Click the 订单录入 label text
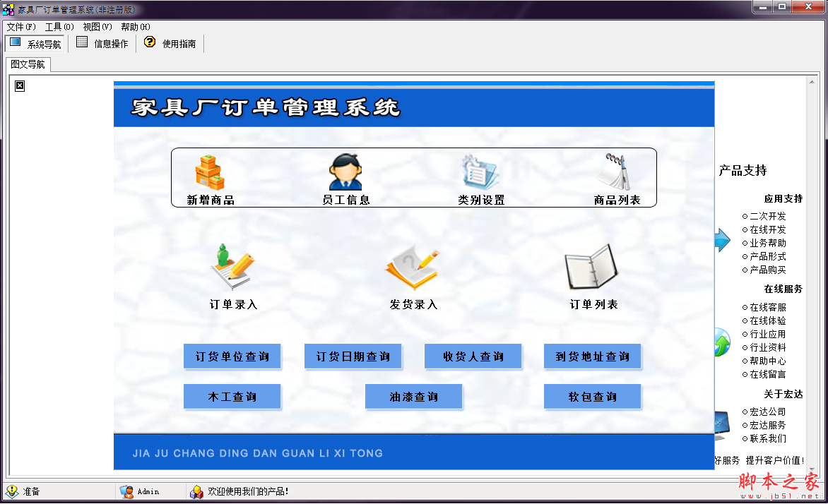Image resolution: width=828 pixels, height=504 pixels. click(233, 304)
